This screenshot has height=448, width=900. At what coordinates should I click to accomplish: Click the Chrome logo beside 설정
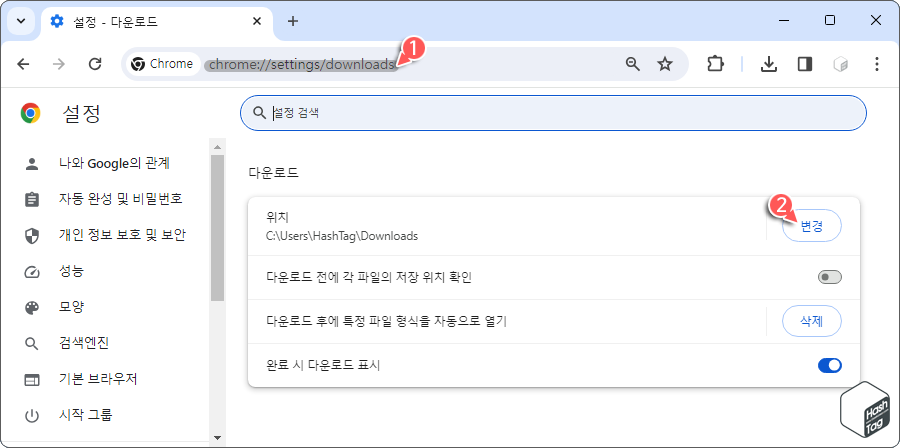click(30, 113)
